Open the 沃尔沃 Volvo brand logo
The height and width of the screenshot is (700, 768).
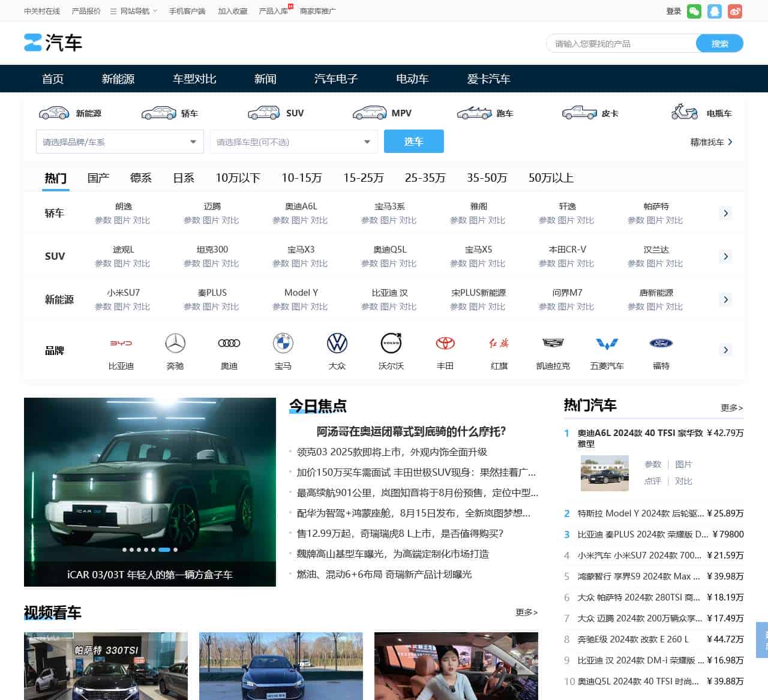(x=391, y=343)
